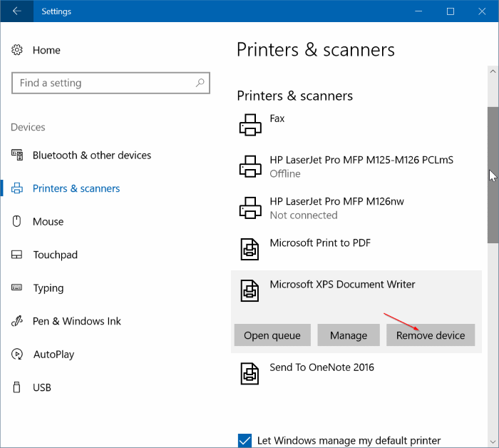Click the HP LaserJet M125-M126 printer icon
This screenshot has width=499, height=448.
point(250,166)
